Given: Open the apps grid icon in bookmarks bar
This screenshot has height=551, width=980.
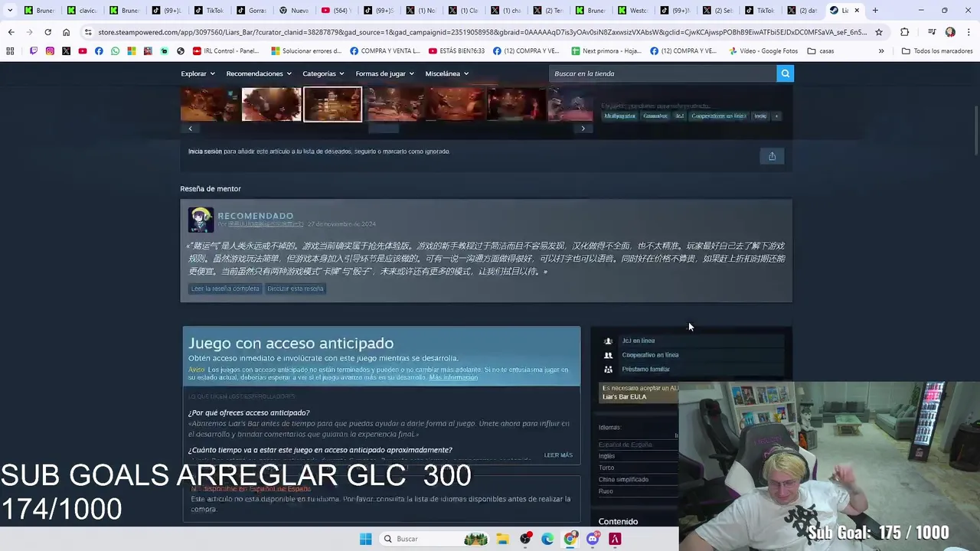Looking at the screenshot, I should click(10, 51).
